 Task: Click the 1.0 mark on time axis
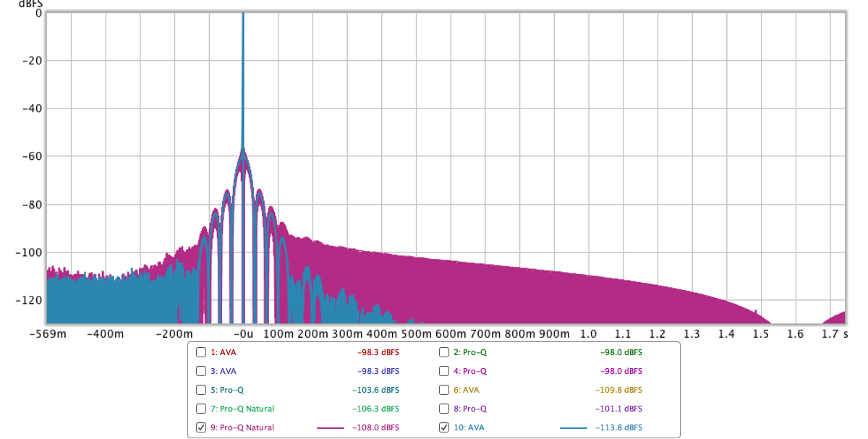(x=588, y=334)
